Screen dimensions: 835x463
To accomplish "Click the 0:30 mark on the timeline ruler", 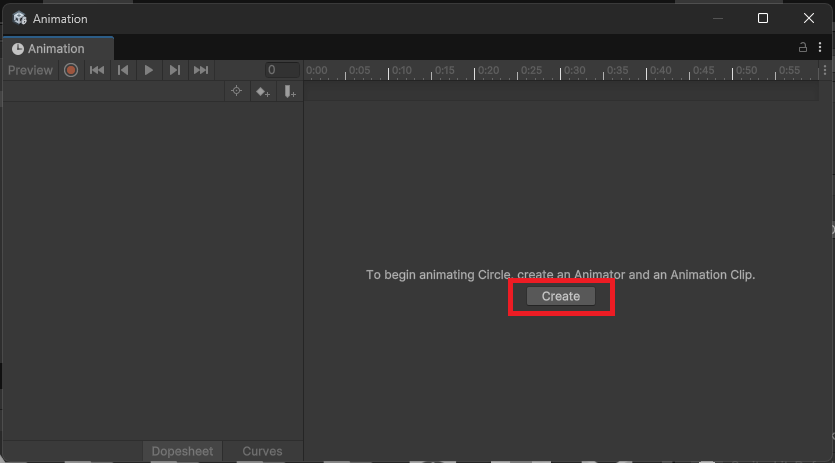I will 574,70.
